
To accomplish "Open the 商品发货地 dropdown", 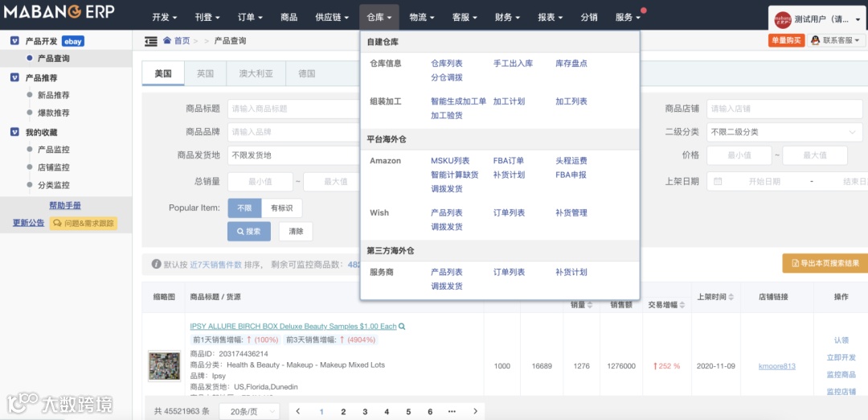I will coord(294,155).
